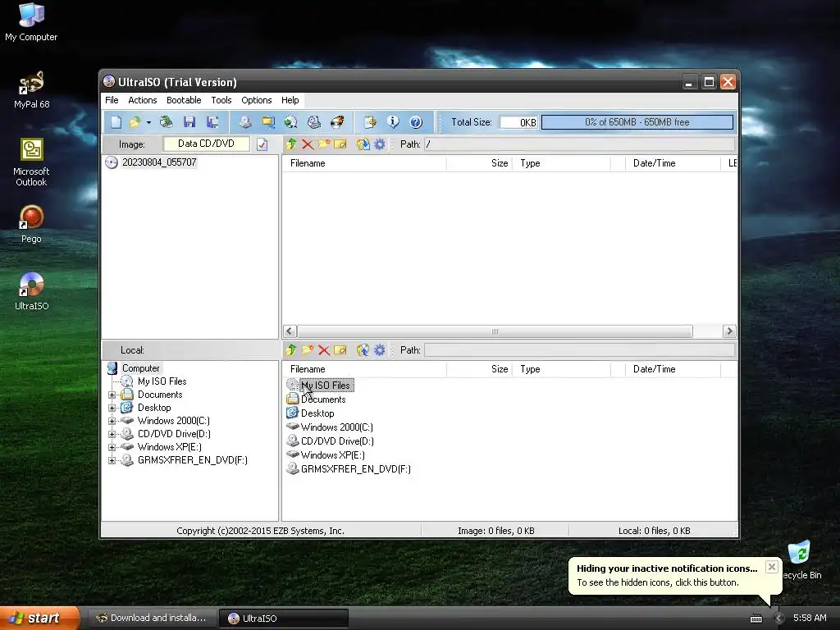Open the Actions menu
This screenshot has width=840, height=630.
click(143, 100)
